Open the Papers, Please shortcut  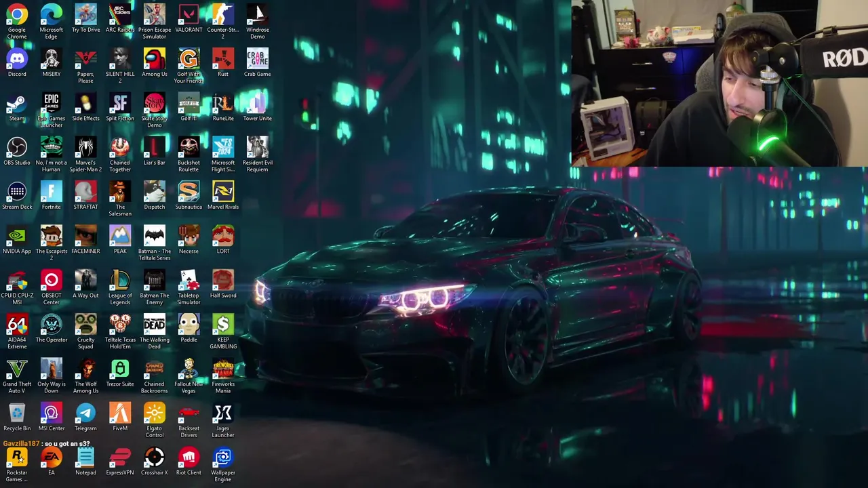pyautogui.click(x=85, y=58)
